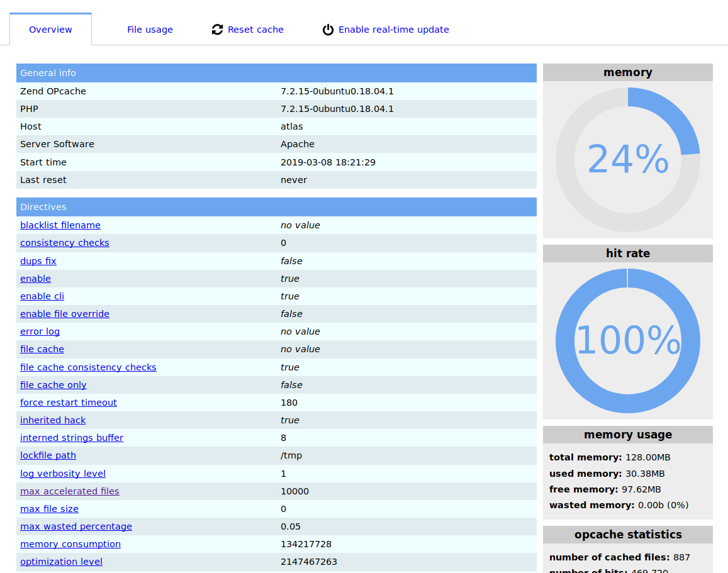
Task: Click the memory 24% donut chart
Action: (x=628, y=160)
